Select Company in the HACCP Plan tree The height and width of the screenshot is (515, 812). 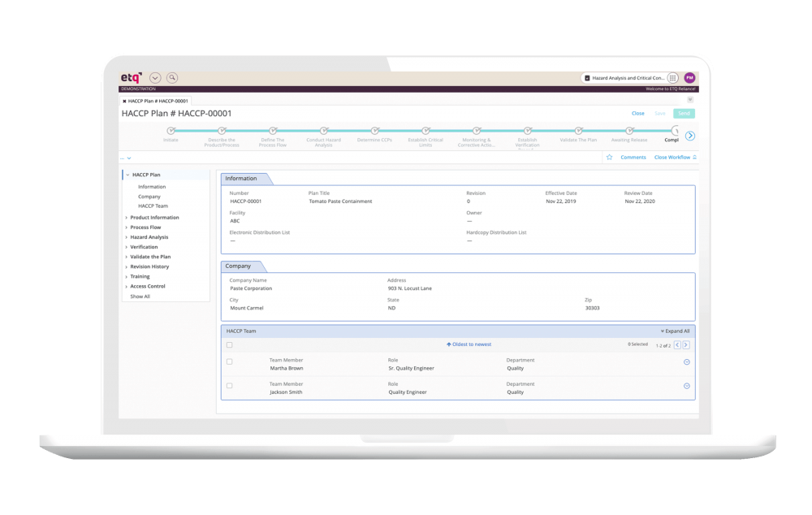coord(149,197)
